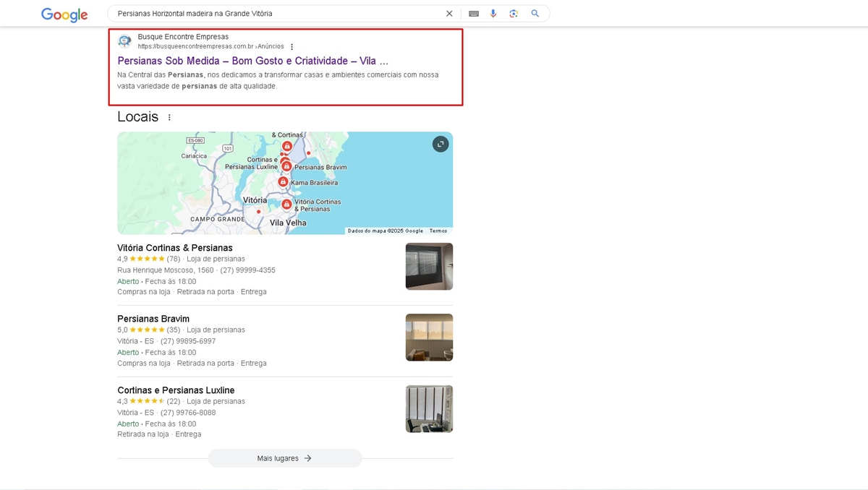Open Cortinas e Persianas Luxline listing
The height and width of the screenshot is (490, 868).
[x=176, y=390]
